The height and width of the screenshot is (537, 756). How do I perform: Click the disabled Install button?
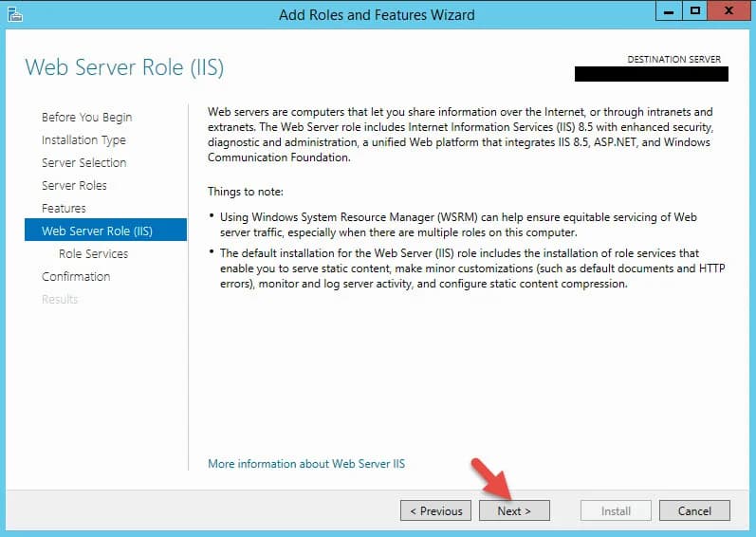[x=616, y=510]
